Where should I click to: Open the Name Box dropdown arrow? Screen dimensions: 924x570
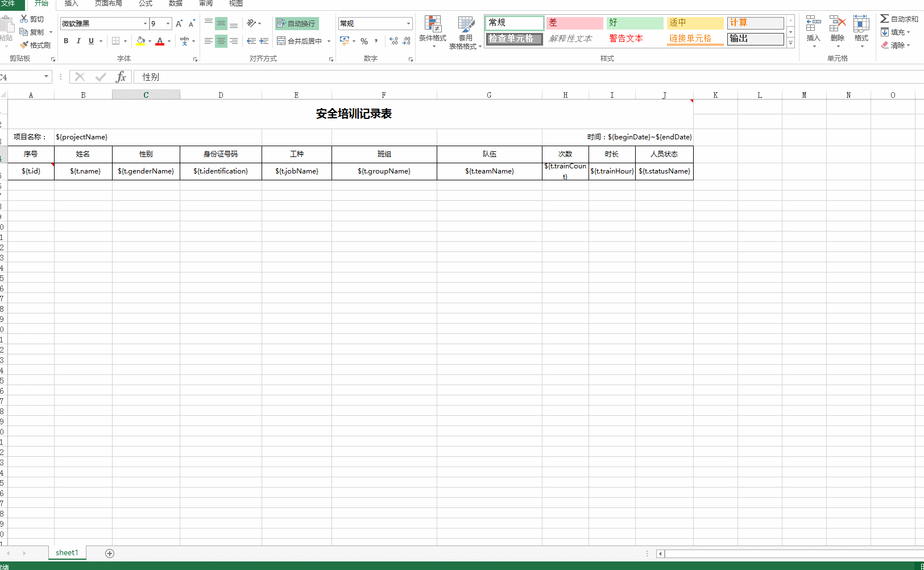[x=46, y=77]
